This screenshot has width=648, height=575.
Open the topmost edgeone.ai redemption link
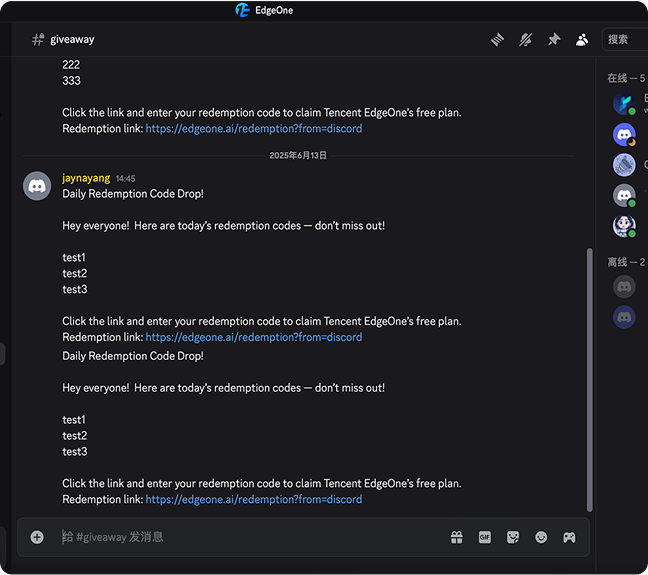[x=254, y=129]
